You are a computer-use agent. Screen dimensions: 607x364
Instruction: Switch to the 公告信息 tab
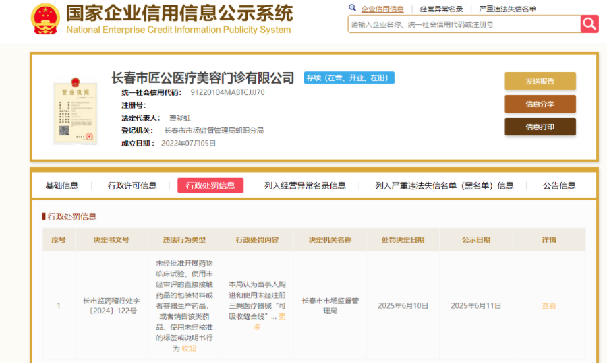(559, 185)
